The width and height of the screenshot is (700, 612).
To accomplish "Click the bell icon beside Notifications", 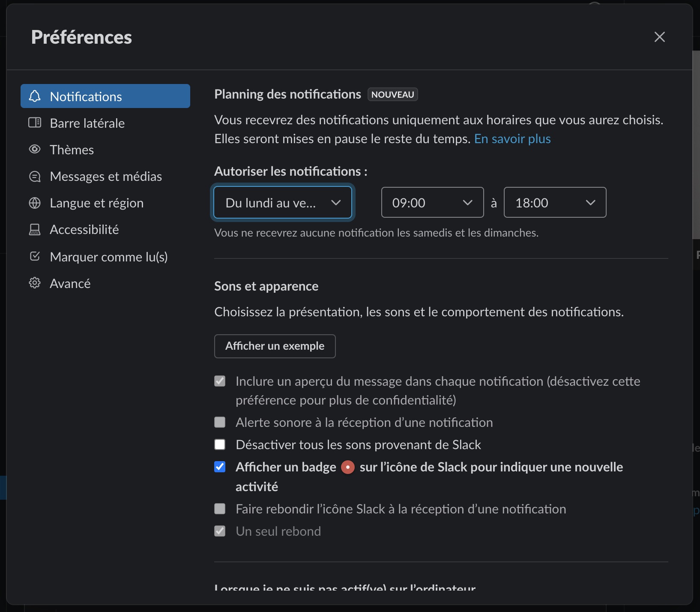I will [x=35, y=96].
